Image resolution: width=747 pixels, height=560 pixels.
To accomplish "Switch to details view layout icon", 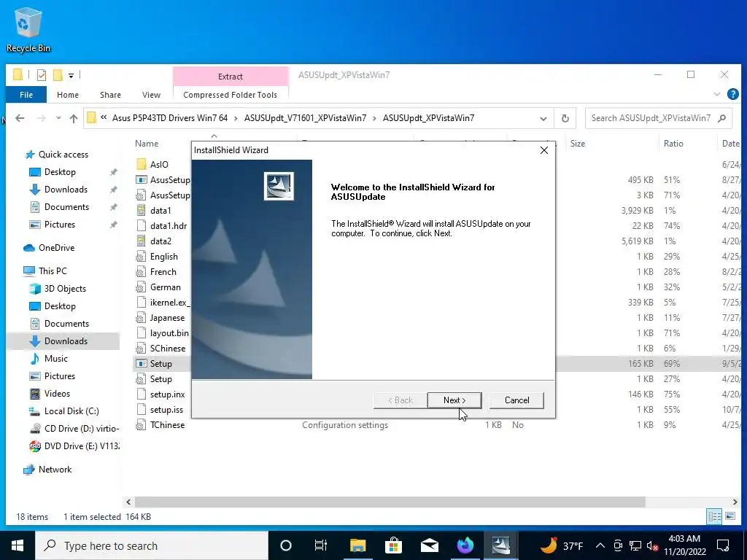I will [714, 516].
